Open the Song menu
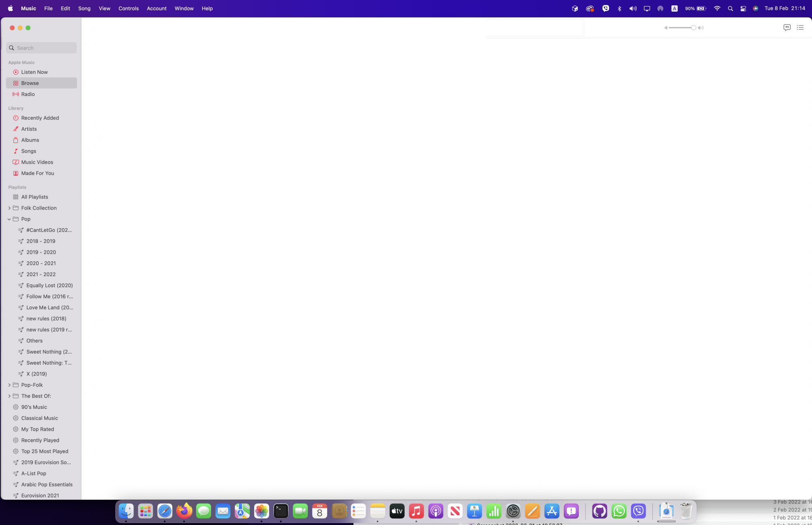812x525 pixels. pos(84,9)
